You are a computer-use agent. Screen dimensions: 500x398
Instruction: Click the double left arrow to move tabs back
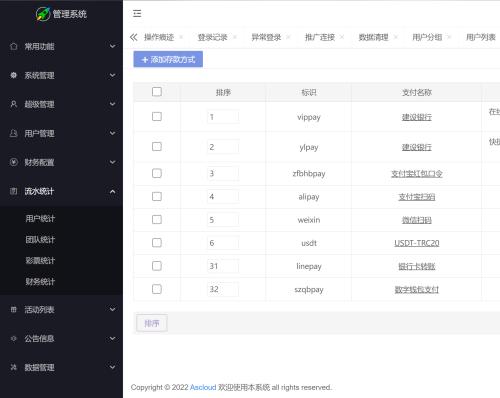pyautogui.click(x=134, y=37)
